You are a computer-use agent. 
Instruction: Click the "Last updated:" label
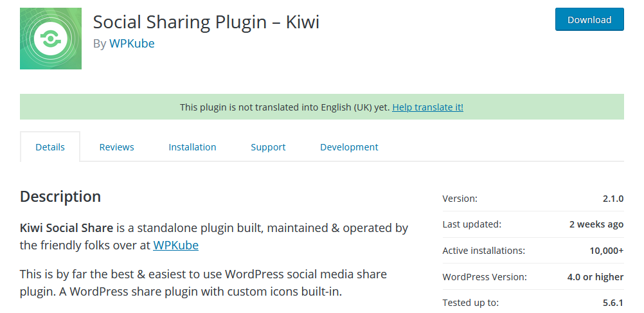point(472,224)
